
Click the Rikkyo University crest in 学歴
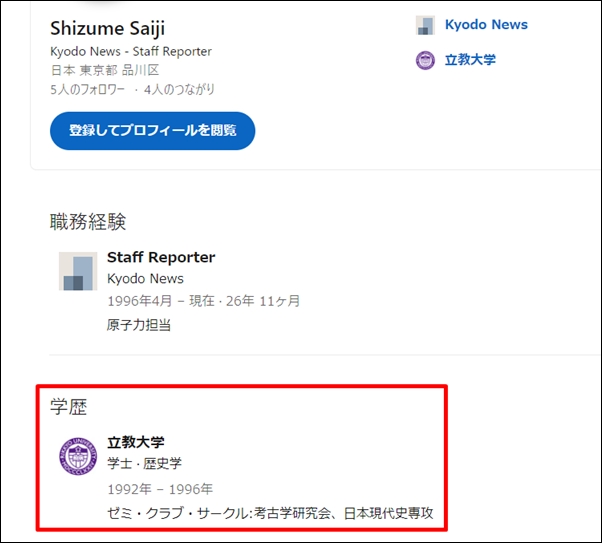click(x=78, y=456)
